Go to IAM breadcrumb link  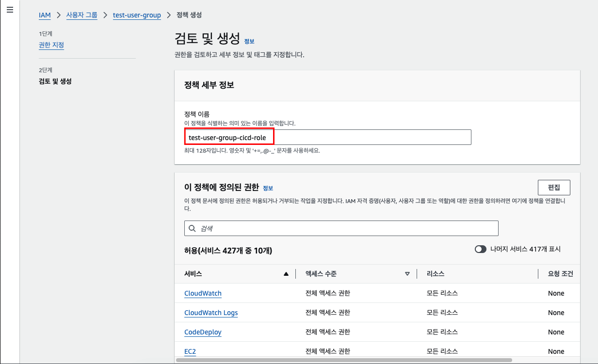pos(45,15)
